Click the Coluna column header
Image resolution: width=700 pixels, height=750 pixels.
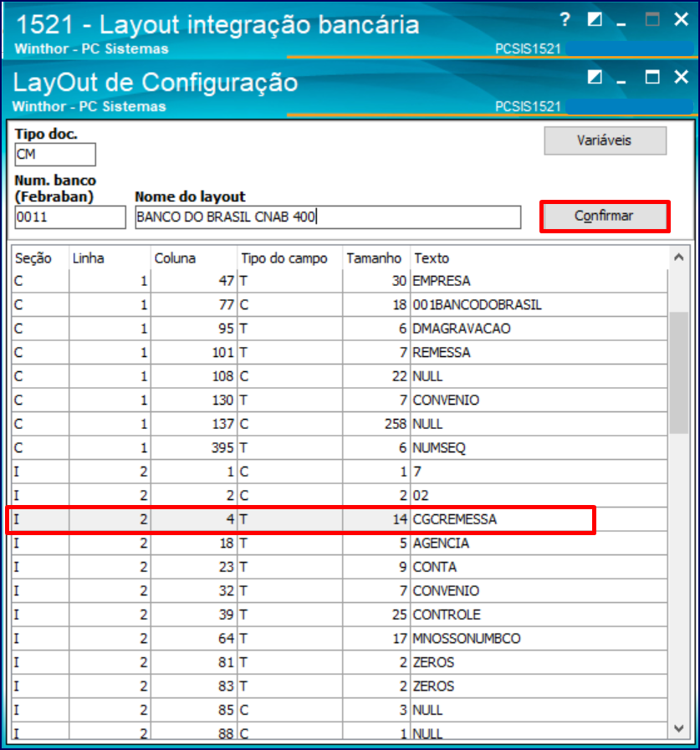194,258
